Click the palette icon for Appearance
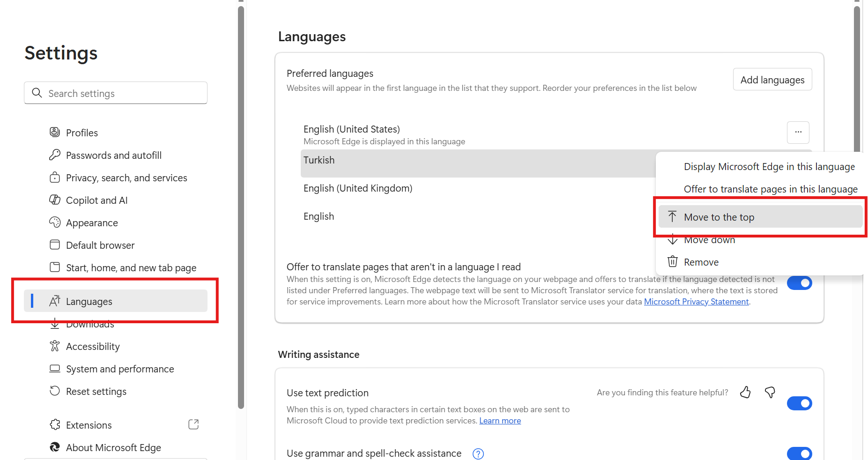Viewport: 868px width, 460px height. 55,222
